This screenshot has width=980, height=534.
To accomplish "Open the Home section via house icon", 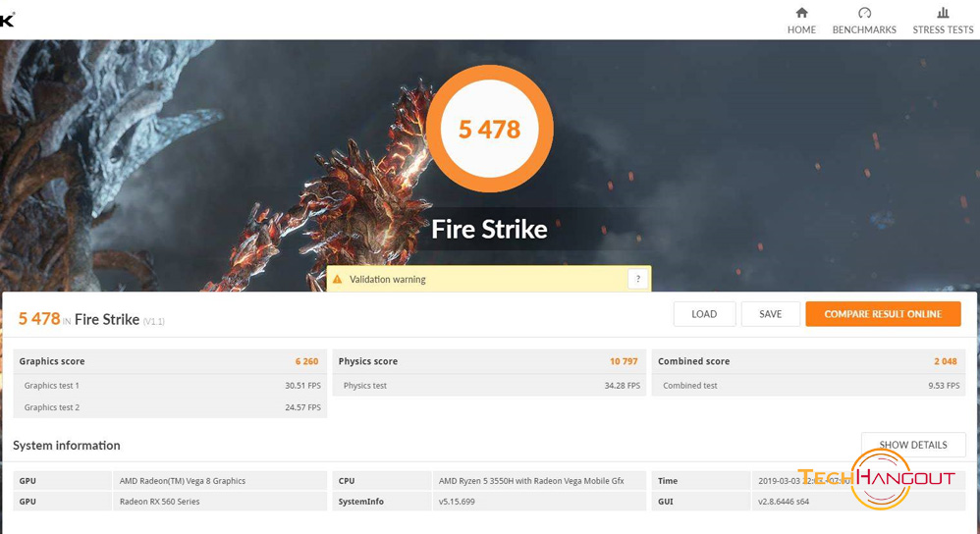I will click(x=801, y=13).
